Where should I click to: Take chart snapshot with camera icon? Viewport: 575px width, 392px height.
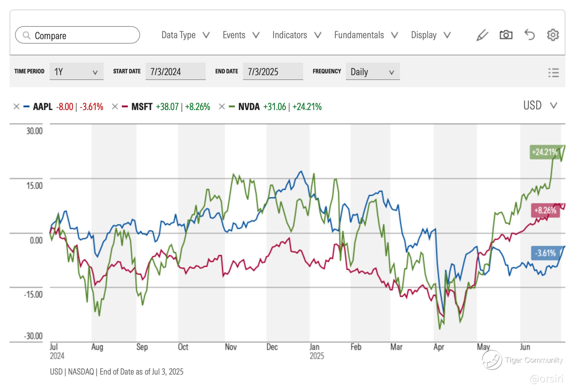click(x=506, y=35)
